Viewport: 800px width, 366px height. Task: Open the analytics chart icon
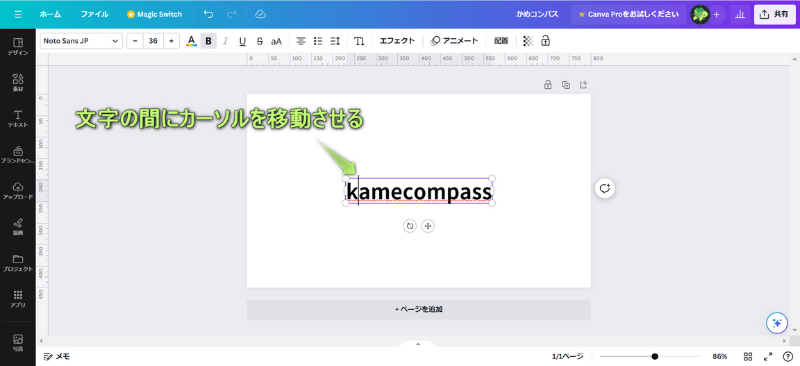(x=739, y=14)
